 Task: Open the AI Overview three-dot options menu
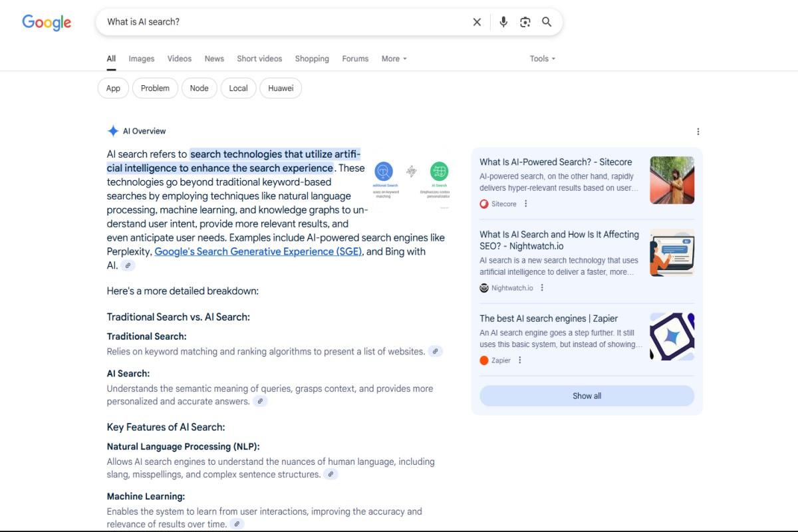(698, 132)
